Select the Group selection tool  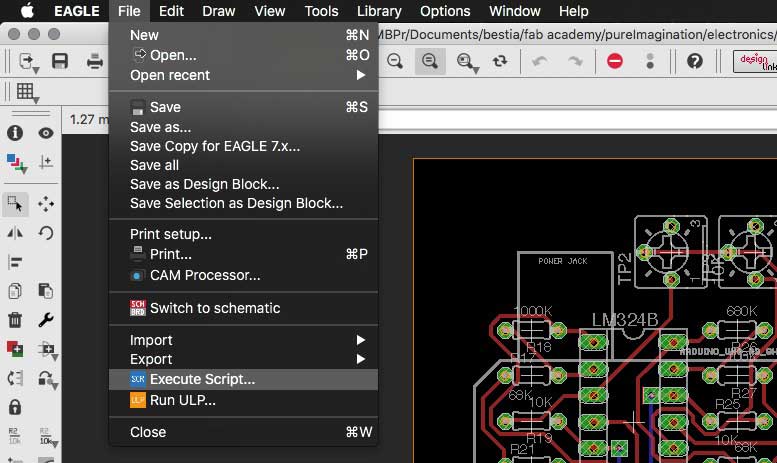pyautogui.click(x=15, y=204)
